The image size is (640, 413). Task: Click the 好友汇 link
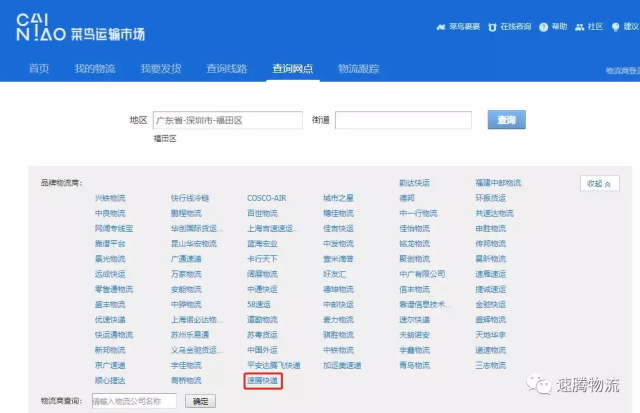(x=334, y=274)
